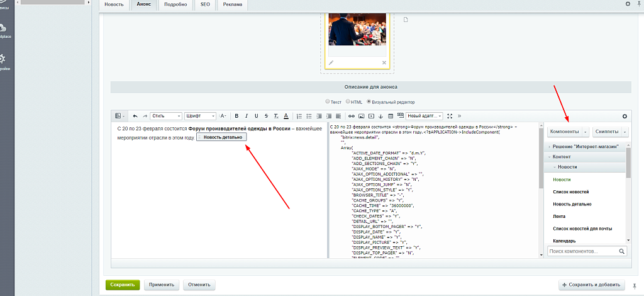Click the "Поиск компонентов" search field
The image size is (644, 296).
[583, 251]
